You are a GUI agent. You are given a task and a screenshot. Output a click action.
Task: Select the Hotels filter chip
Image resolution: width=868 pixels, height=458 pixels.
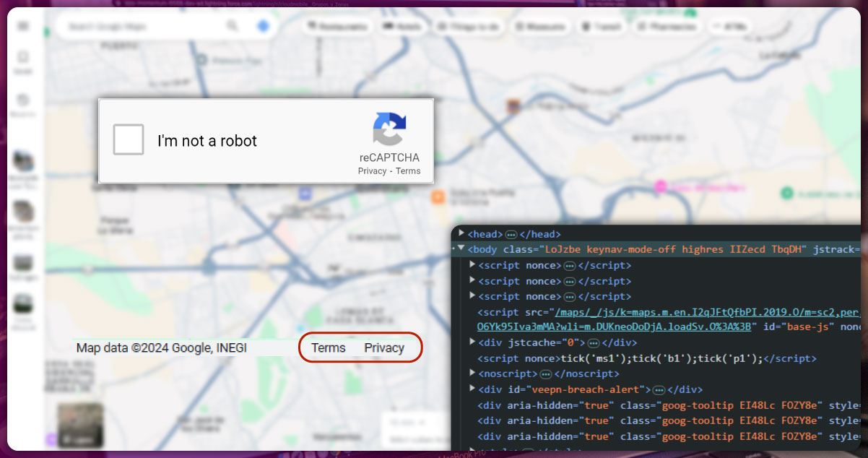pos(402,26)
